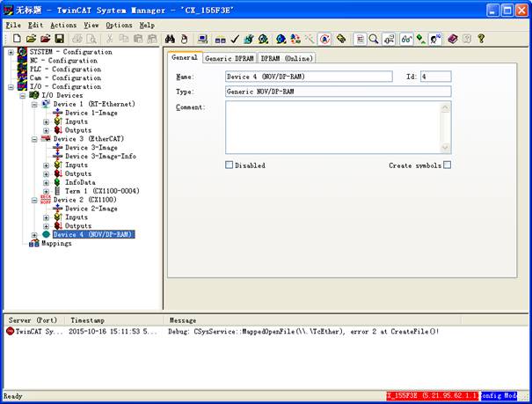Collapse the Device 3 (EtherCAT) node
The image size is (532, 404).
tap(34, 139)
